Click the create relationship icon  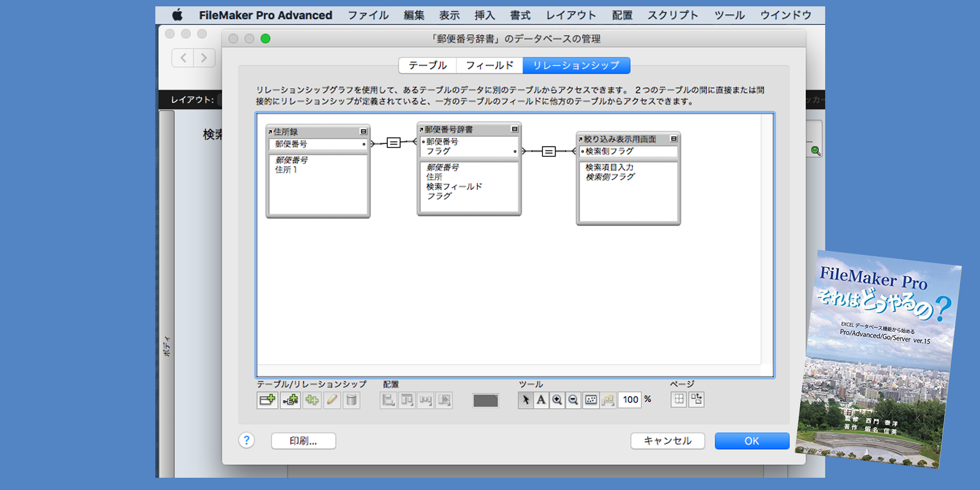pyautogui.click(x=290, y=400)
